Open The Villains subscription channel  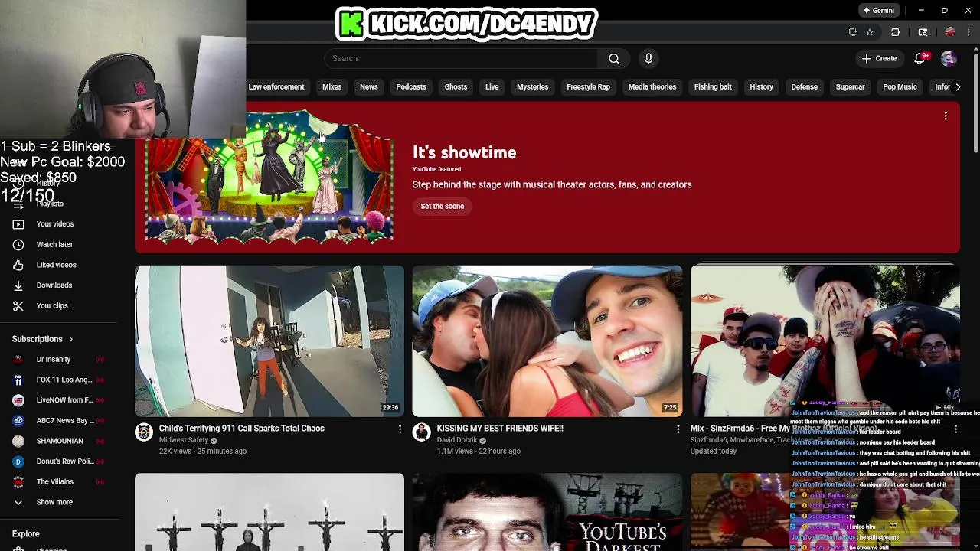[58, 481]
